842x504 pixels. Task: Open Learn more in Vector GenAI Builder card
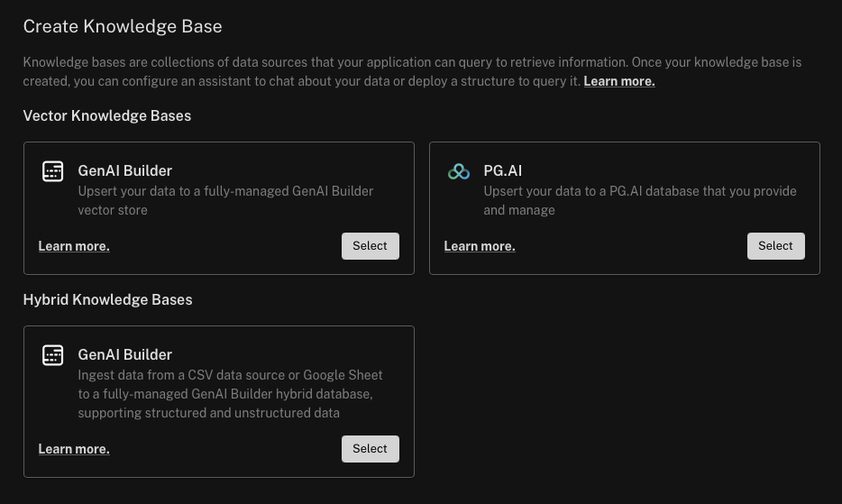click(74, 246)
